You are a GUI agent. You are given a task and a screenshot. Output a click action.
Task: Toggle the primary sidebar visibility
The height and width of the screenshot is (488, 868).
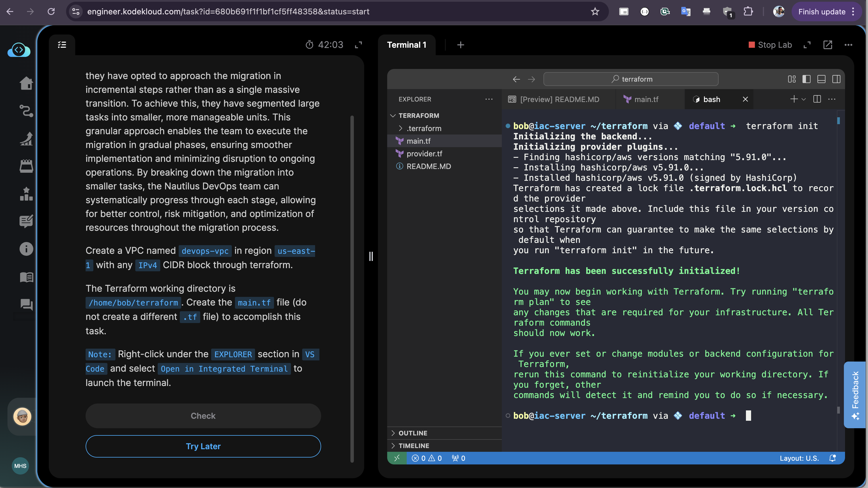(806, 79)
